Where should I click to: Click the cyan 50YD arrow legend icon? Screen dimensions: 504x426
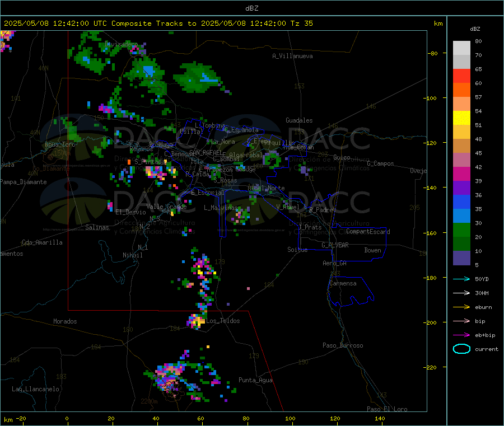point(461,279)
